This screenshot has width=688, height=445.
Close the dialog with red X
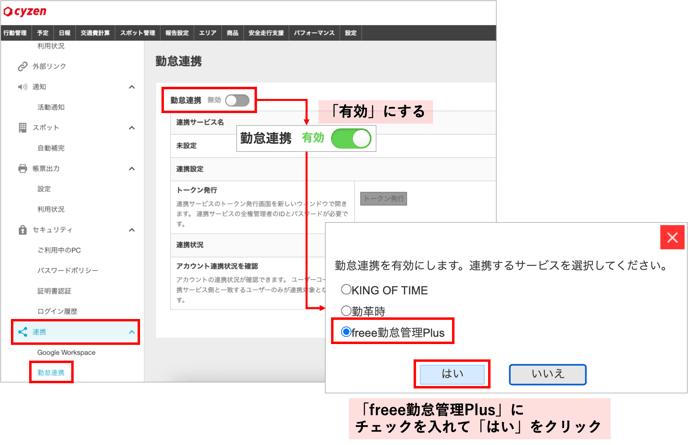click(x=672, y=237)
